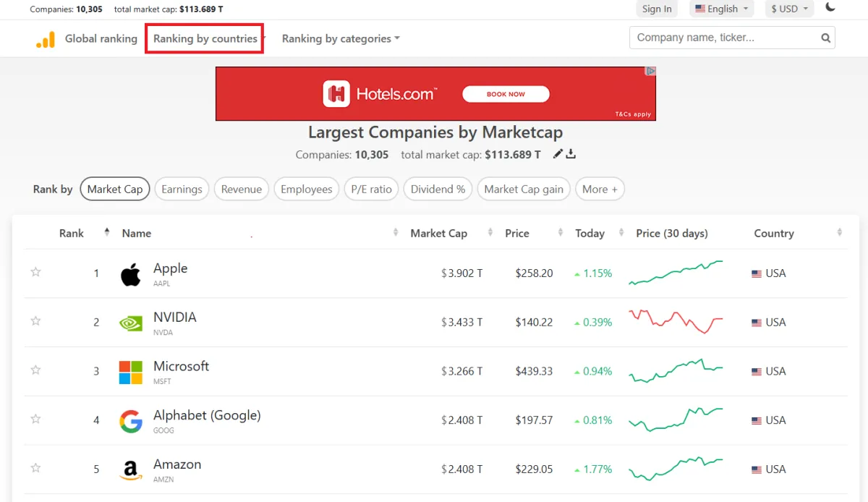Screen dimensions: 868x502
Task: Open the Ranking by categories menu
Action: pos(341,38)
